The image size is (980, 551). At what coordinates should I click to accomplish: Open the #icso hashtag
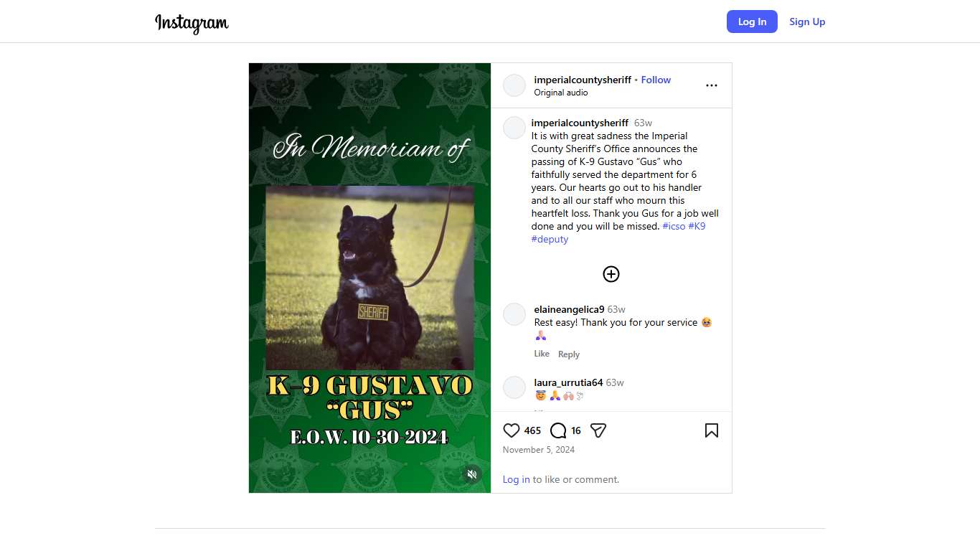pos(674,226)
